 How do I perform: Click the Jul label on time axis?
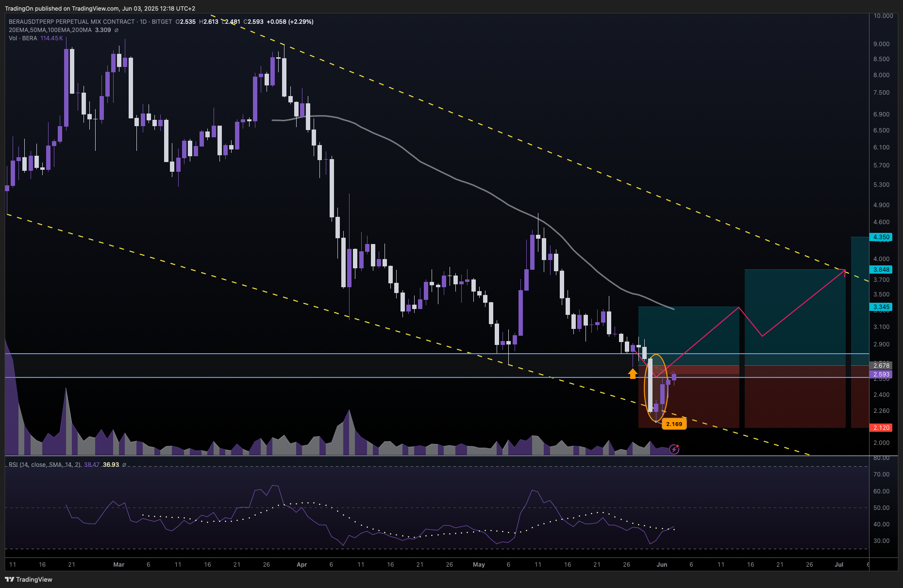click(839, 565)
